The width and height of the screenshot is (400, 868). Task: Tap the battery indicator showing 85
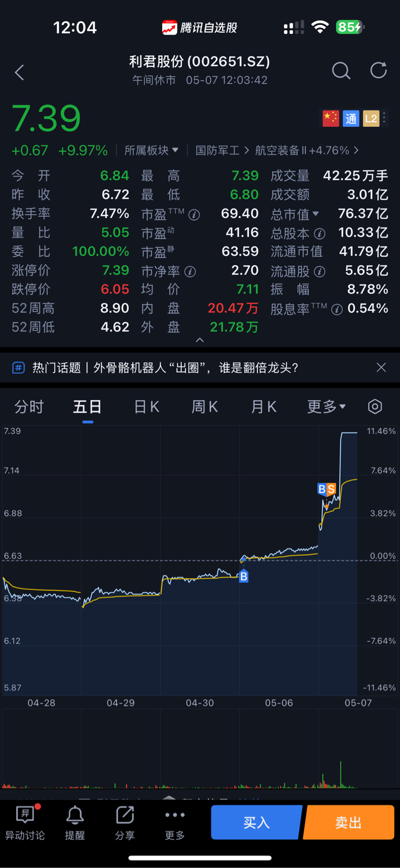pyautogui.click(x=351, y=27)
